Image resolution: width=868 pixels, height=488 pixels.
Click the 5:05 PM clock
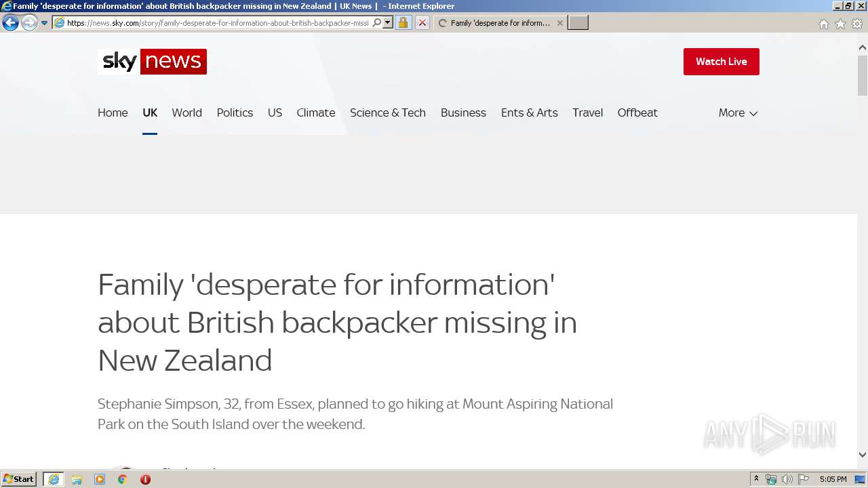(833, 479)
